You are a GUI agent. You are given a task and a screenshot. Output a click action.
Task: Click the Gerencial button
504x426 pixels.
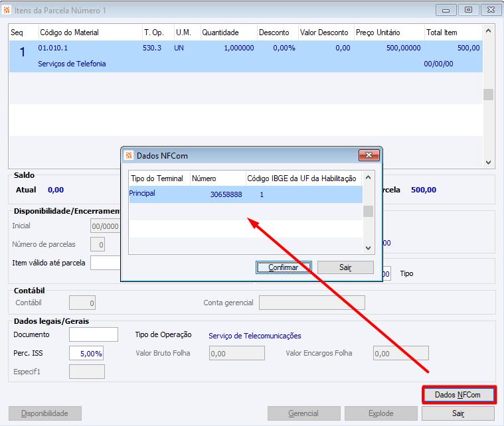pos(303,413)
